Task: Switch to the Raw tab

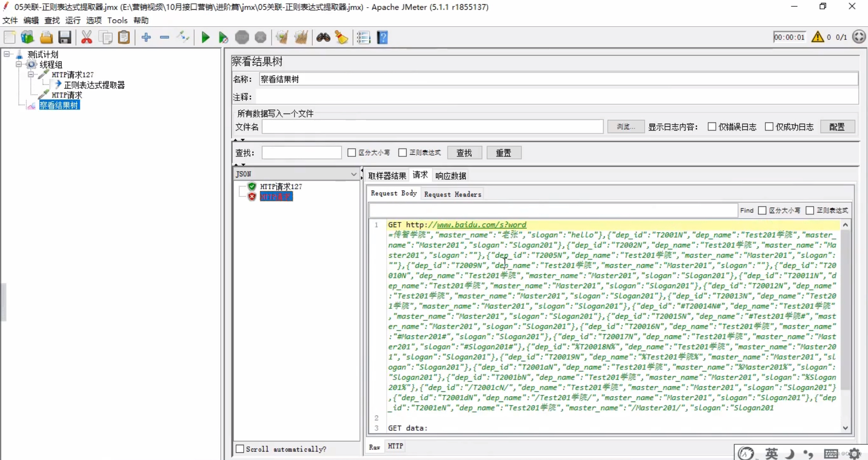Action: click(x=374, y=447)
